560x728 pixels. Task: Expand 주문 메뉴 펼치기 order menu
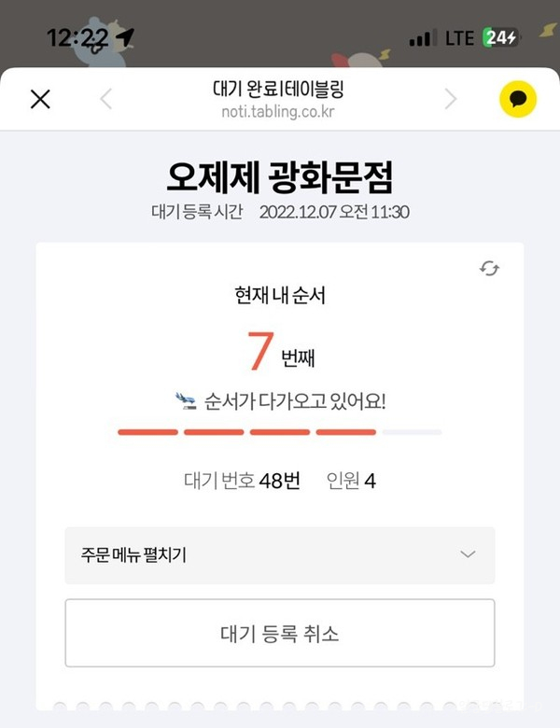tap(280, 555)
